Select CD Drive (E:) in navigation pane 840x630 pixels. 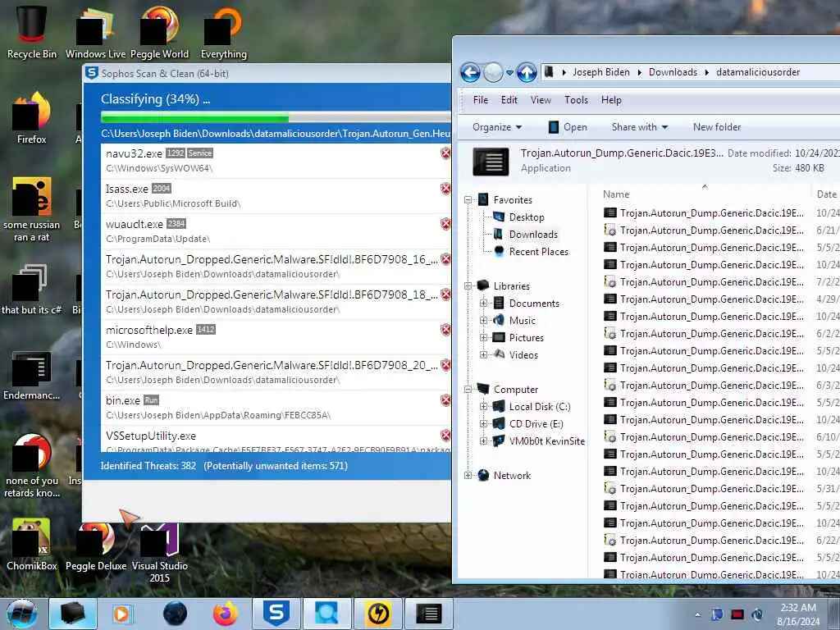[527, 424]
